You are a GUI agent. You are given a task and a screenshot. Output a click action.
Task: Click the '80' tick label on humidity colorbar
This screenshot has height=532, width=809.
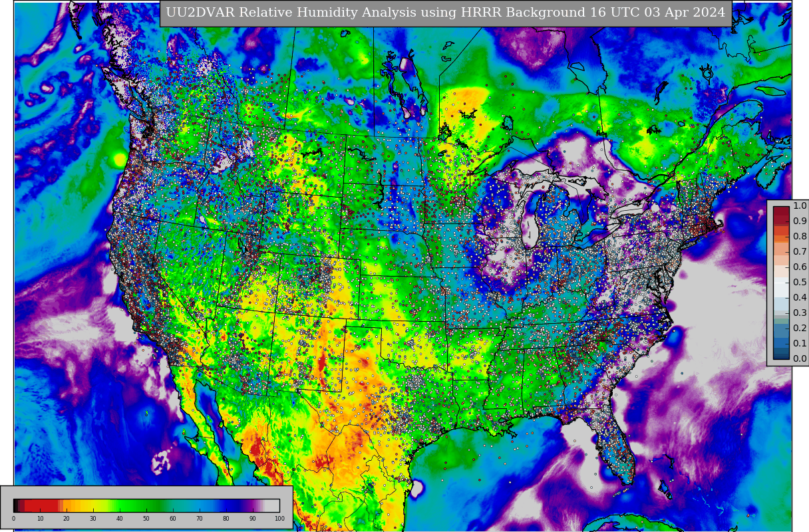point(226,519)
